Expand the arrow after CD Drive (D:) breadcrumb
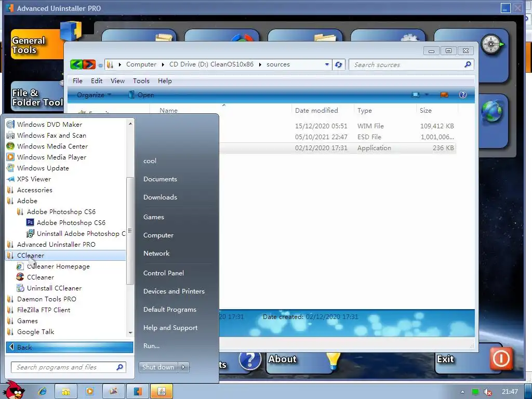The height and width of the screenshot is (399, 532). point(260,64)
